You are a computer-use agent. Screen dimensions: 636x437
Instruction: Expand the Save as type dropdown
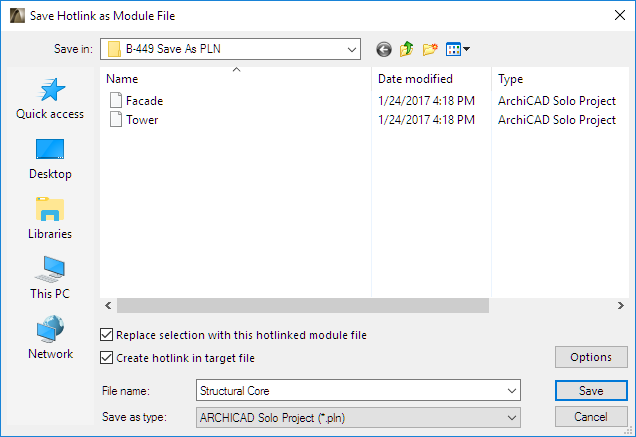[x=513, y=418]
